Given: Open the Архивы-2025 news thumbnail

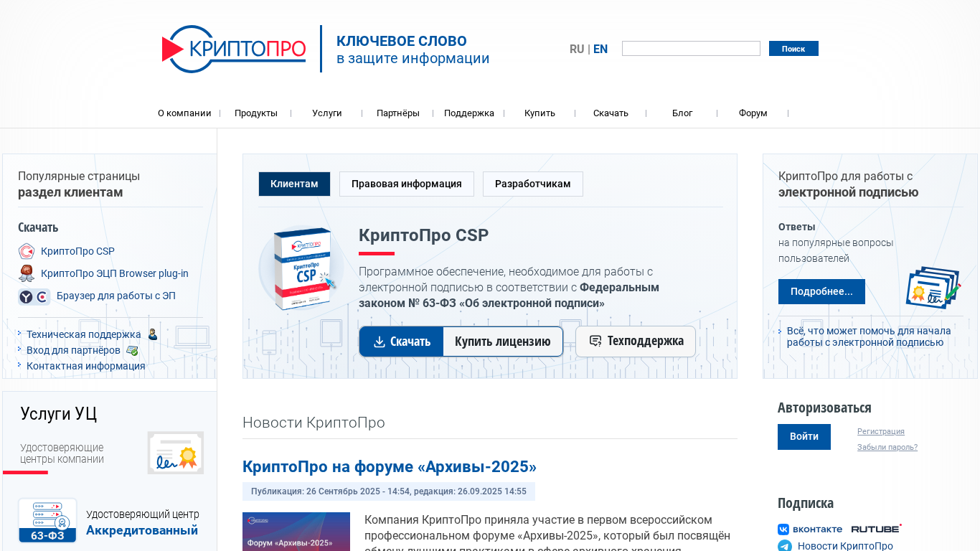Looking at the screenshot, I should pyautogui.click(x=296, y=532).
